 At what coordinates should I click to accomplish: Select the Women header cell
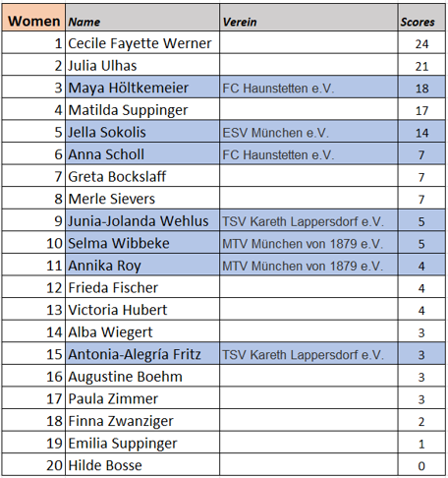click(33, 18)
